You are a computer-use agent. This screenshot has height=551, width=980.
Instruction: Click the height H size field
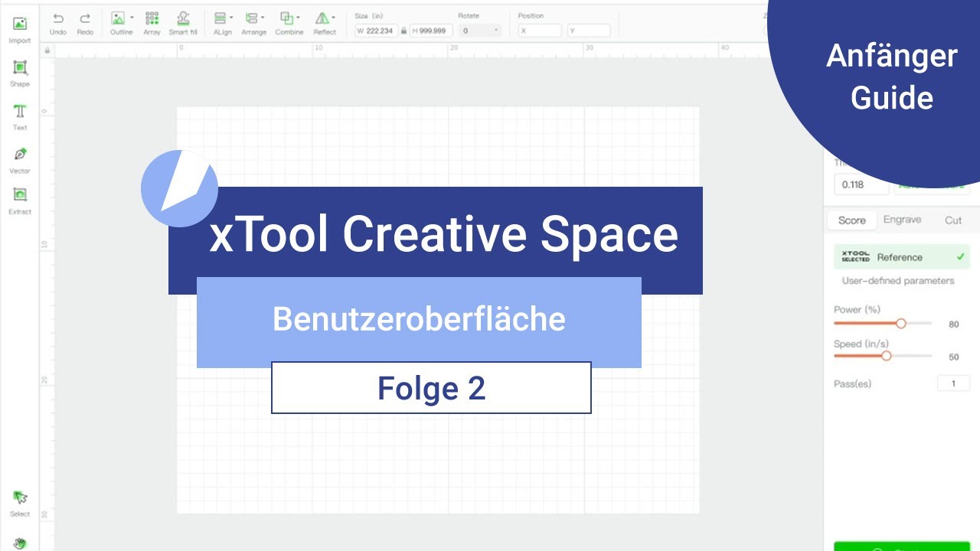(431, 31)
